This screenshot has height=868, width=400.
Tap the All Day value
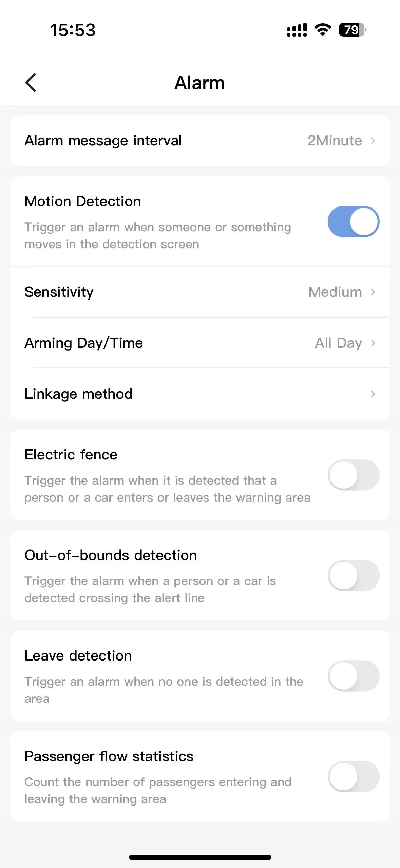click(x=338, y=343)
